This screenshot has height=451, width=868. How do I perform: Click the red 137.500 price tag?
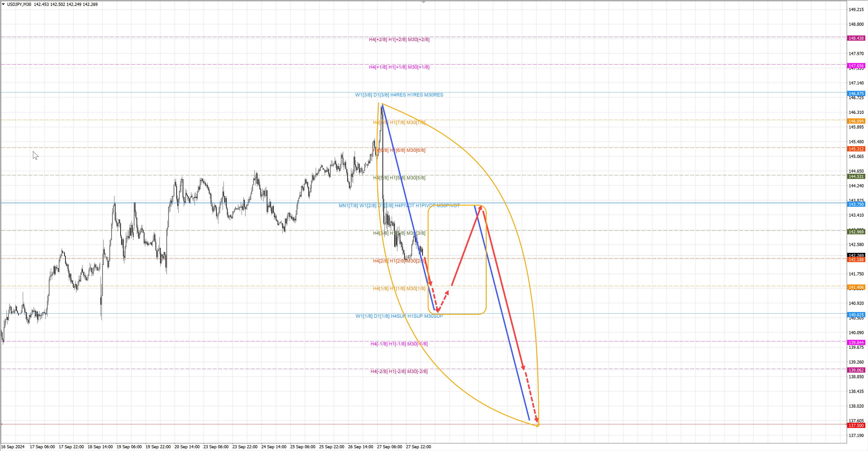[856, 425]
